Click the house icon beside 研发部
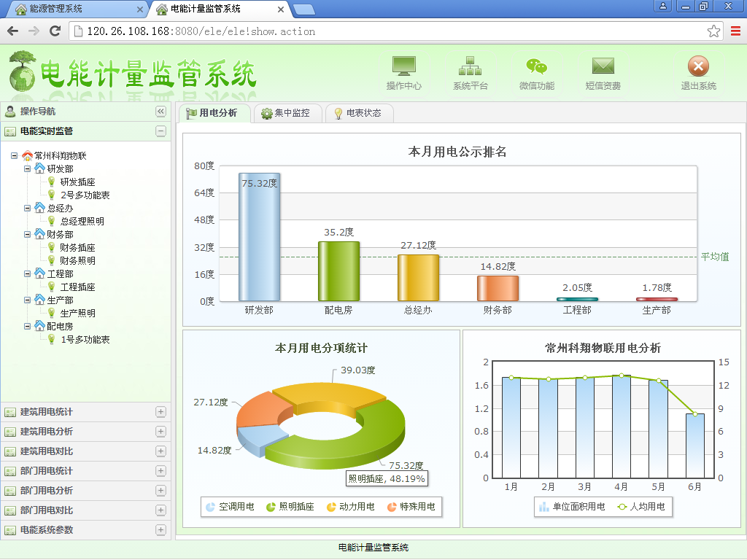Screen dimensions: 747x560 (x=39, y=168)
